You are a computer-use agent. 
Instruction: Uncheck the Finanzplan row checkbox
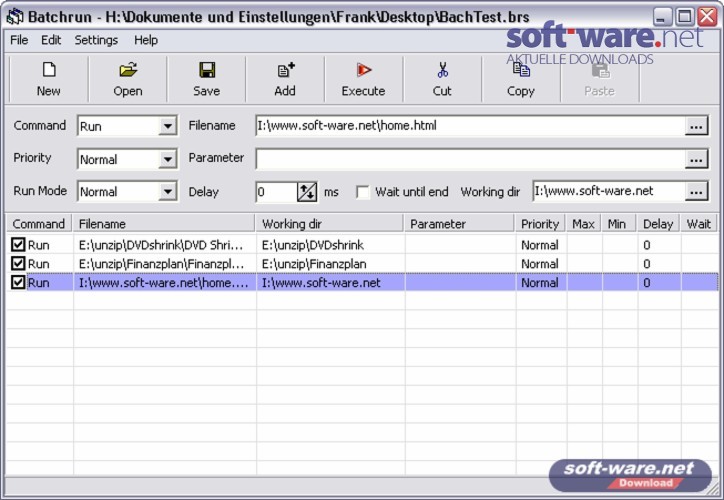18,264
